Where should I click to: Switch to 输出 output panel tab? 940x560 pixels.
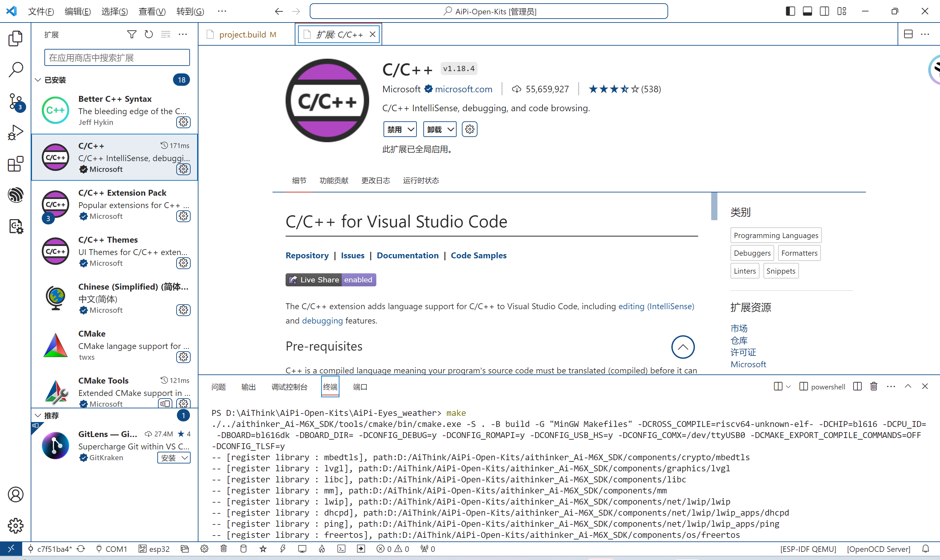[248, 387]
